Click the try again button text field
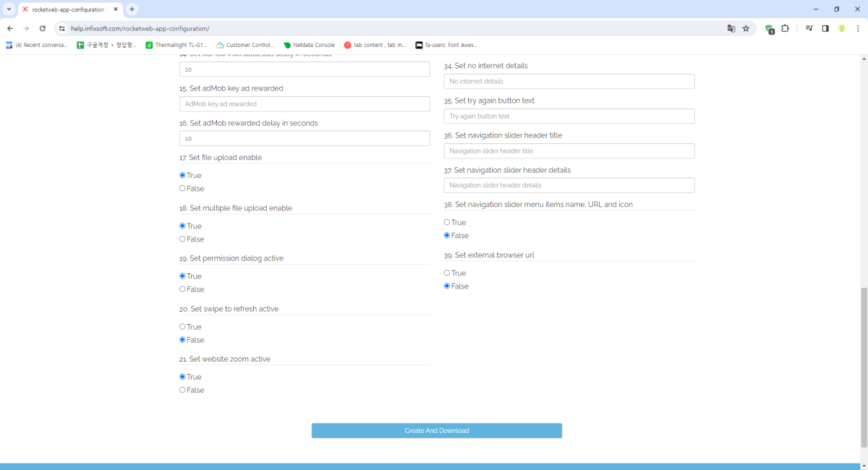The image size is (868, 470). tap(569, 116)
